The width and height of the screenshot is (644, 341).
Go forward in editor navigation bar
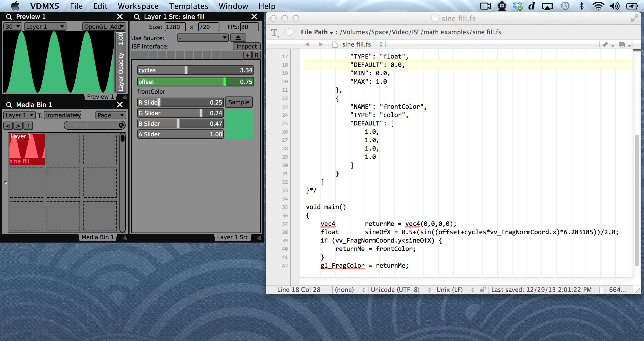click(x=321, y=44)
